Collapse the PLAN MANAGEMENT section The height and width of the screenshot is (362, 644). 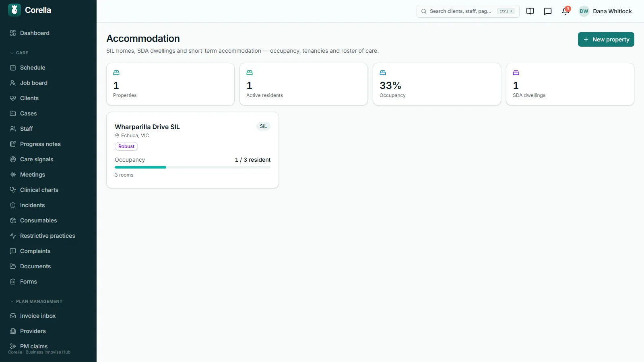36,301
